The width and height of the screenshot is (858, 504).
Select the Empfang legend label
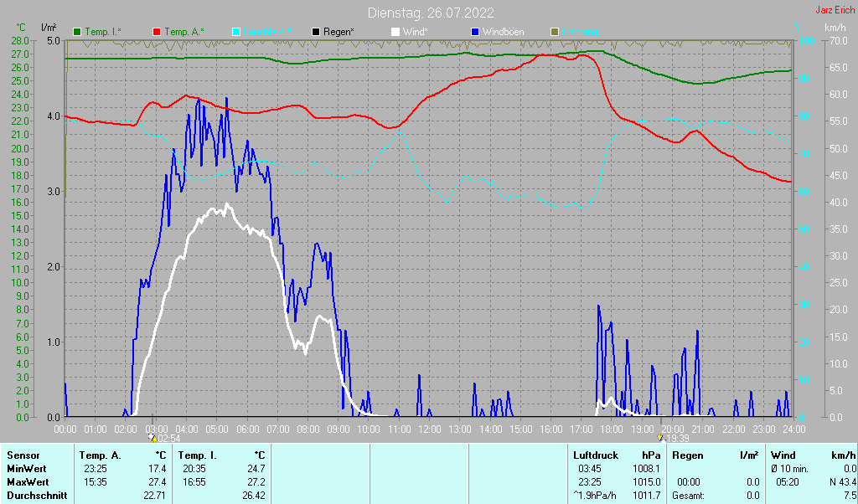point(580,33)
